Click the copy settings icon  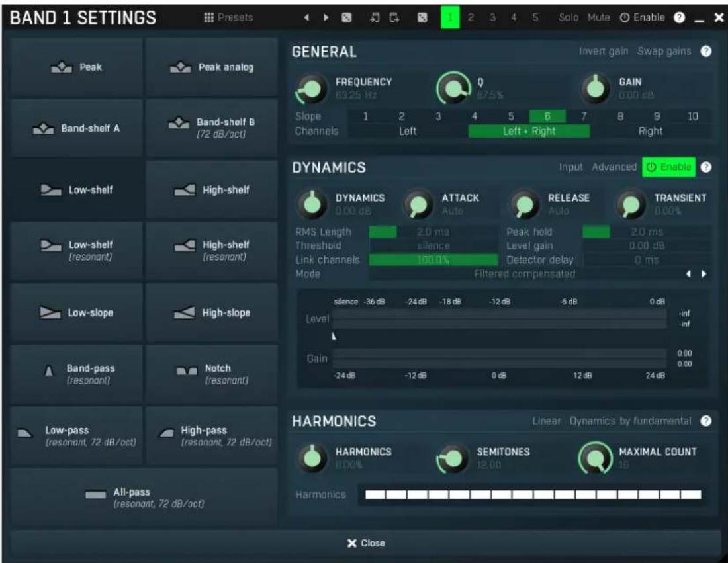point(374,18)
